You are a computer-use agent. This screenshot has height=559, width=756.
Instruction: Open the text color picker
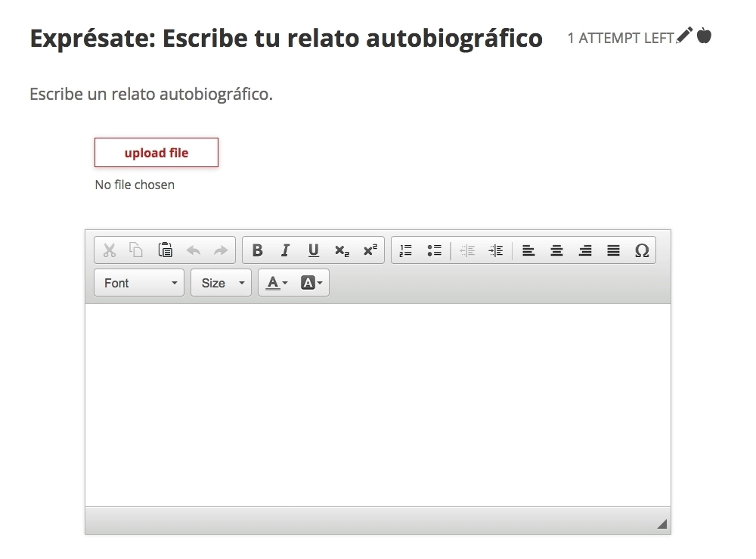click(x=277, y=283)
